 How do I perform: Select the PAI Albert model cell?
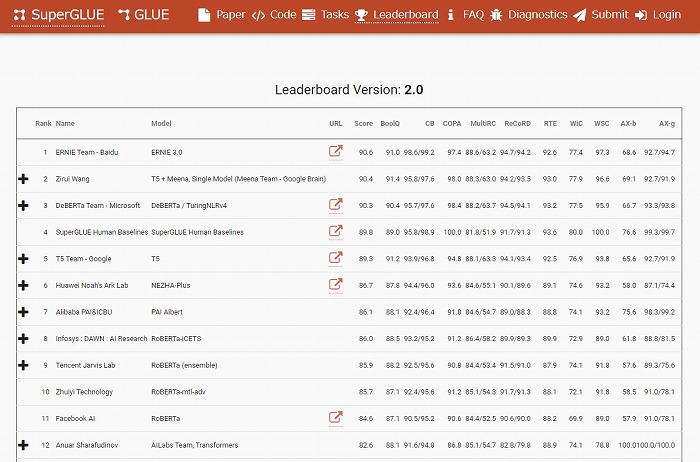(167, 312)
